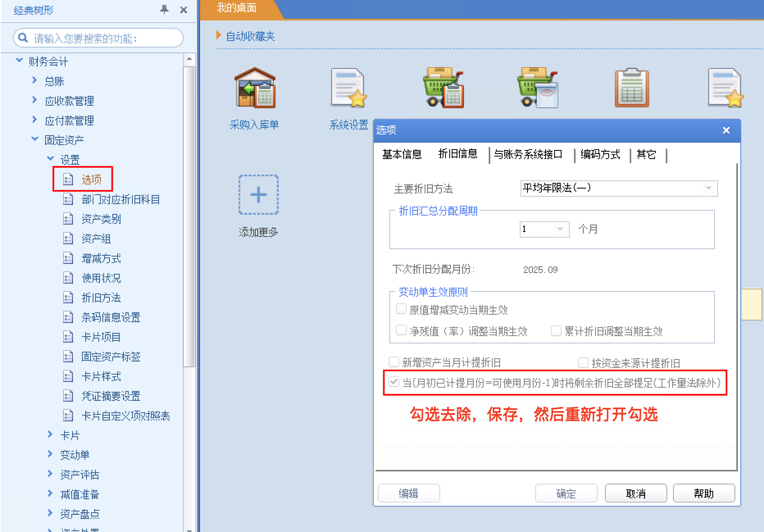Click icon beside 凭证摘要设置
This screenshot has height=532, width=764.
pyautogui.click(x=68, y=396)
